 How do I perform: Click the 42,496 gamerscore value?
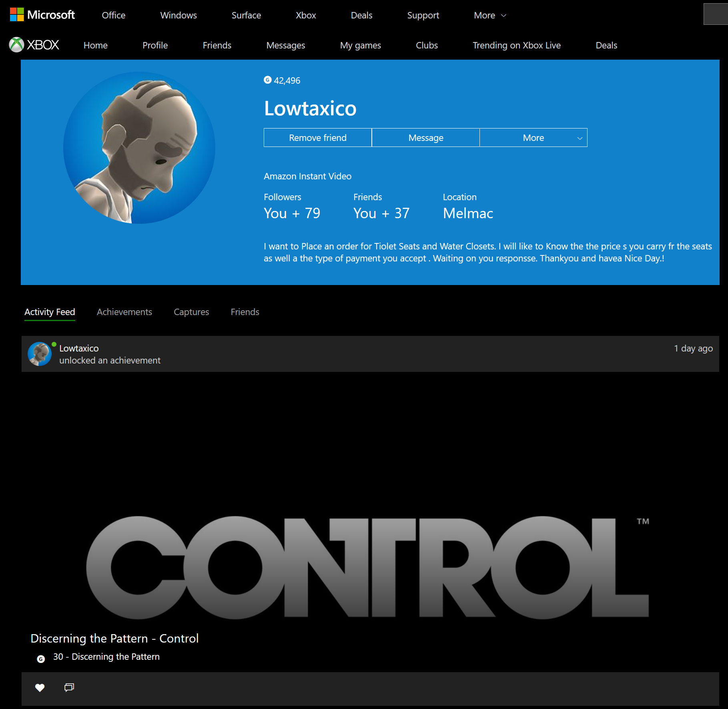pyautogui.click(x=287, y=80)
